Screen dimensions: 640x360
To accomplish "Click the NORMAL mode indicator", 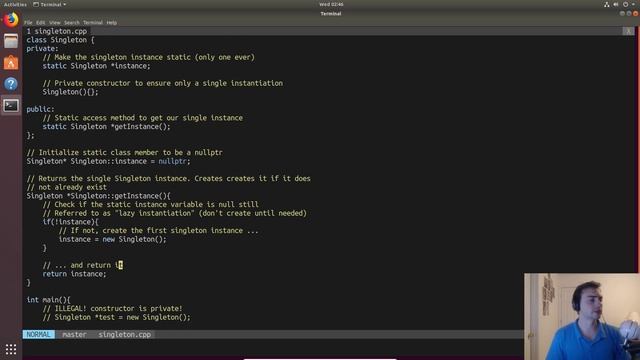I will [38, 334].
